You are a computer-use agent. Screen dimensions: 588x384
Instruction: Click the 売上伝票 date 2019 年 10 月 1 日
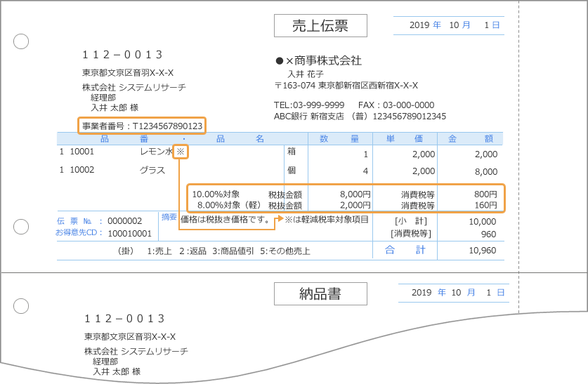click(x=455, y=25)
